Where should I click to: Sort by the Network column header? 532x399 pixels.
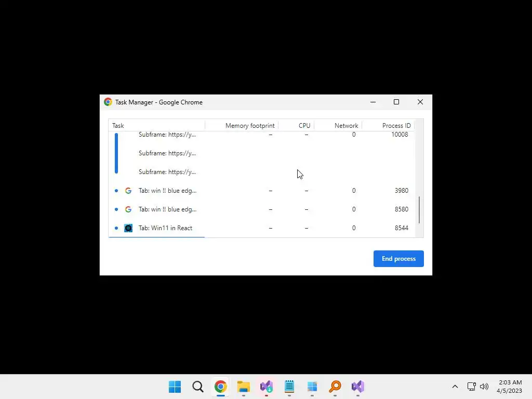[x=338, y=126]
